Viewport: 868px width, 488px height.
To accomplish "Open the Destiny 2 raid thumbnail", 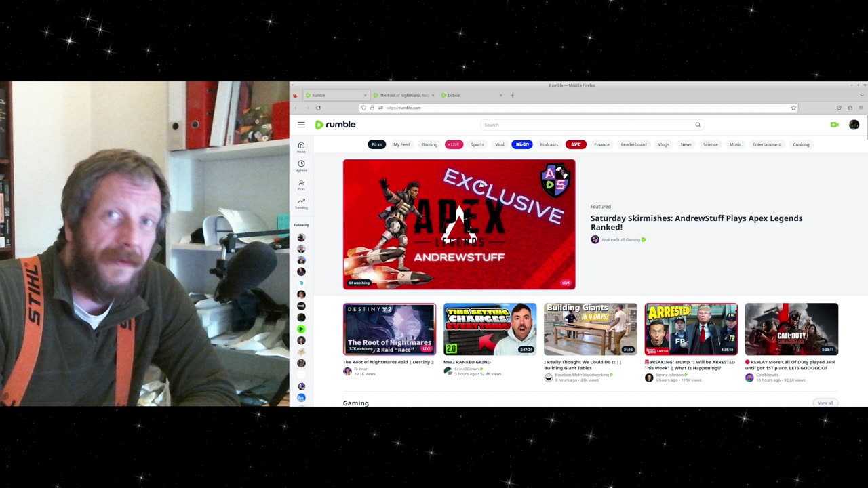I will pyautogui.click(x=389, y=329).
